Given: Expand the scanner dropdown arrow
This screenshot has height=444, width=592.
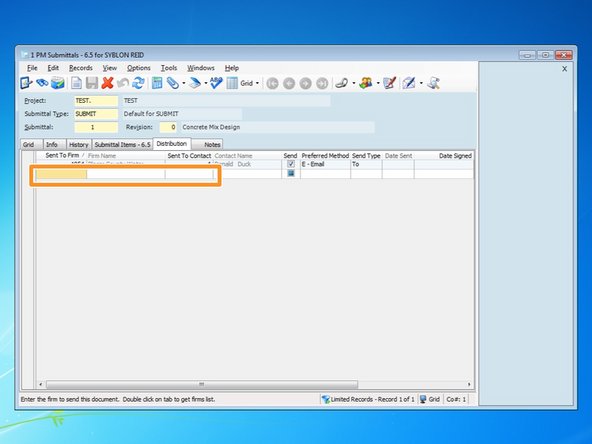Looking at the screenshot, I should pos(206,83).
